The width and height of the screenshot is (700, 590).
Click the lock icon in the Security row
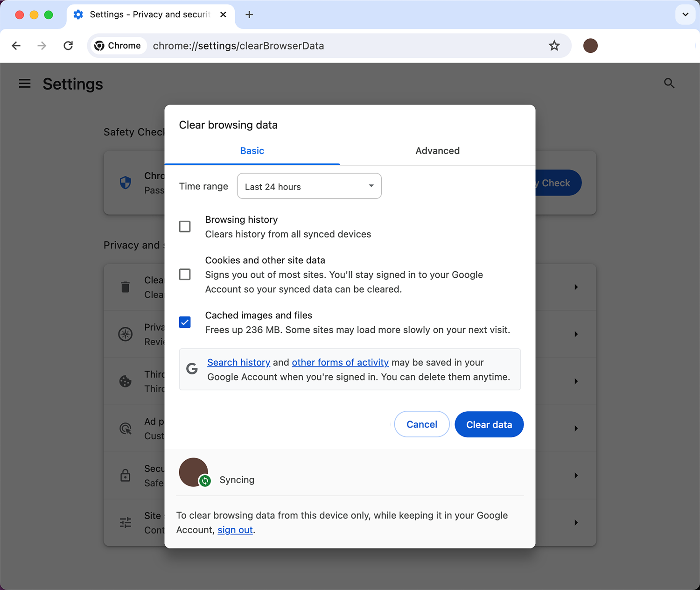[x=125, y=476]
